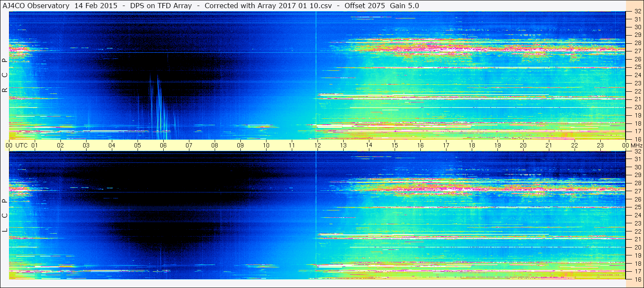Click the 01 UTC time axis marker

pos(35,145)
